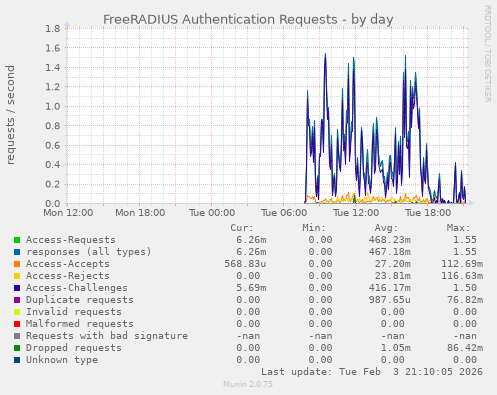Image resolution: width=497 pixels, height=395 pixels.
Task: Click Duplicate requests max 76.82m
Action: point(465,300)
